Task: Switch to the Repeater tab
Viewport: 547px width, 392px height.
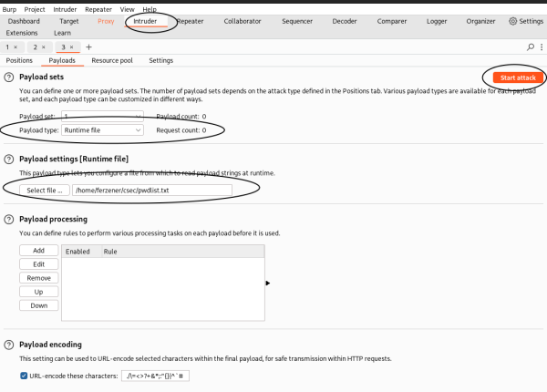Action: click(x=190, y=20)
